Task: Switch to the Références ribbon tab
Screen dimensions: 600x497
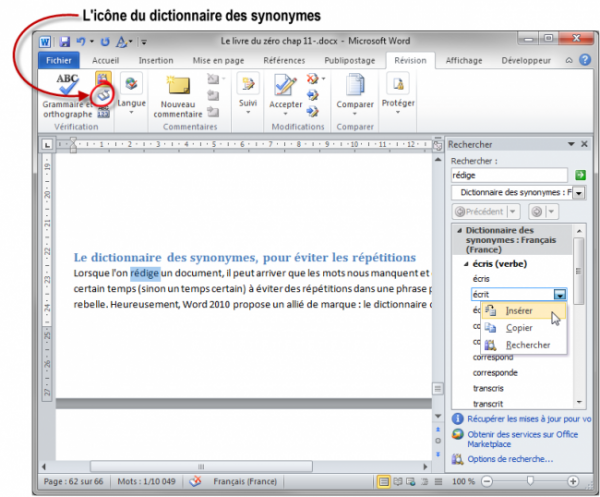Action: coord(284,60)
